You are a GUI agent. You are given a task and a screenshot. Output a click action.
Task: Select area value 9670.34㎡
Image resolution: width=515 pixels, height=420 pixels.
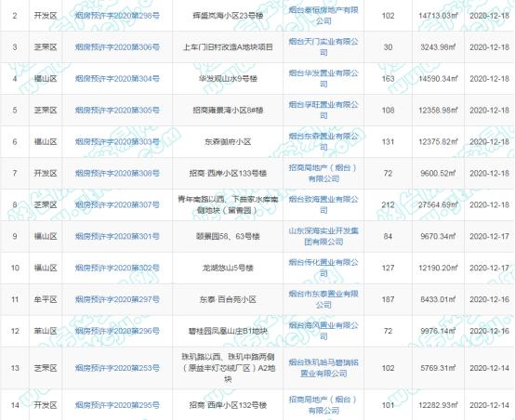[438, 236]
